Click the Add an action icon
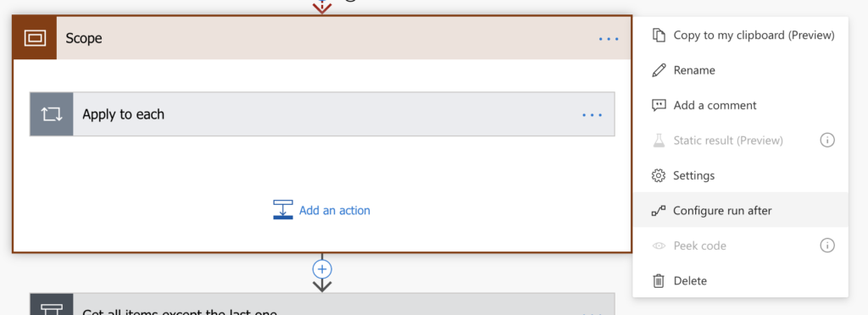 [283, 210]
